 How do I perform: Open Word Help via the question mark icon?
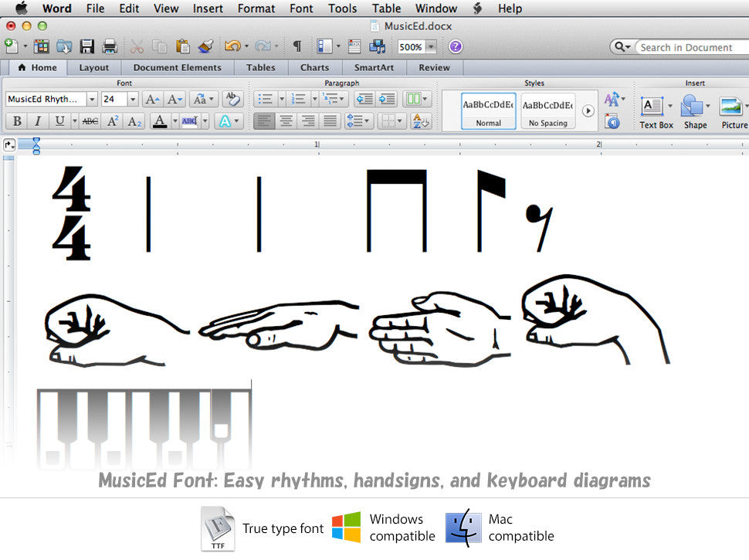click(456, 46)
